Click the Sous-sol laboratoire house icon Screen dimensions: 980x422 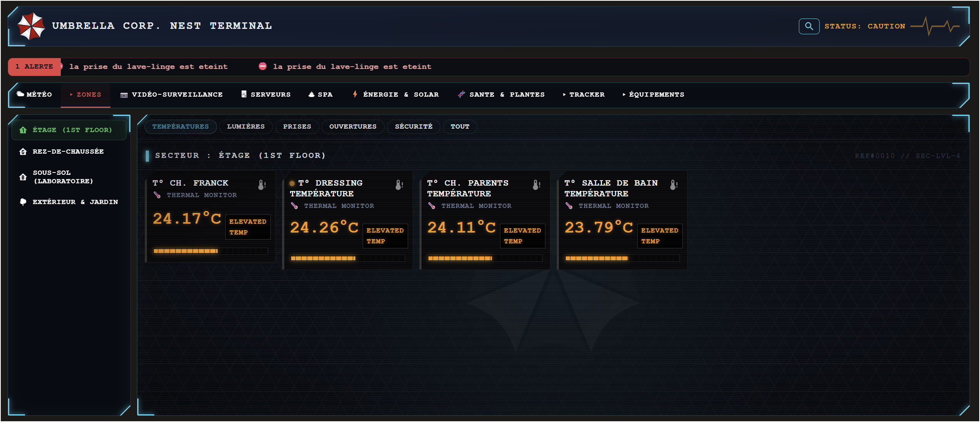[x=23, y=177]
